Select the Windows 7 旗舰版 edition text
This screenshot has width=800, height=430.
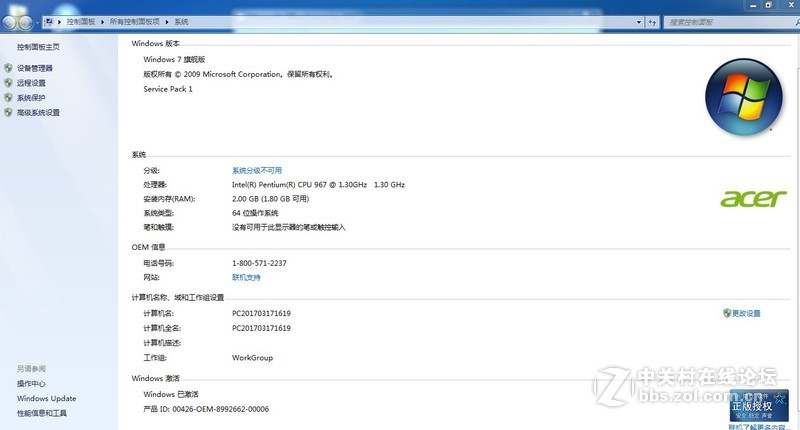pos(174,59)
